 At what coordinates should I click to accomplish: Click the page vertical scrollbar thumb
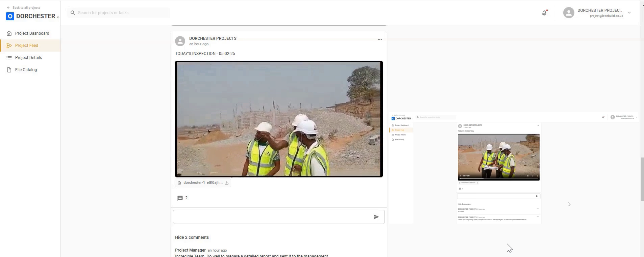click(642, 179)
